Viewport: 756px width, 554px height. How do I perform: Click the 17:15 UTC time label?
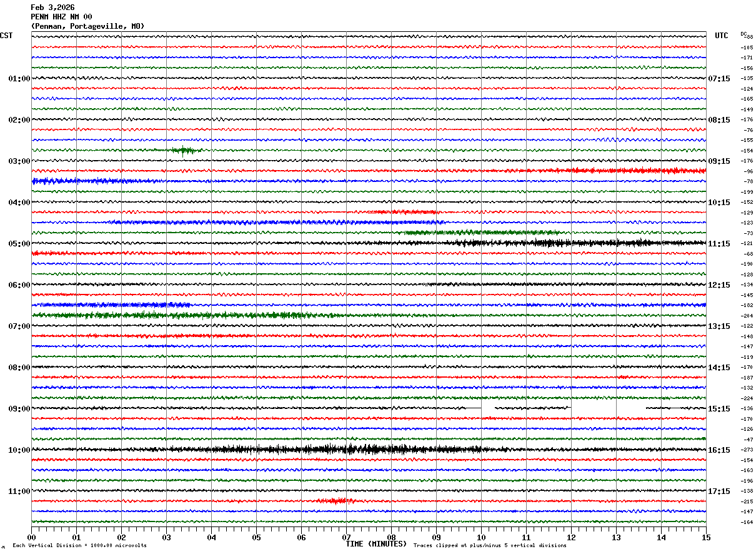click(719, 491)
